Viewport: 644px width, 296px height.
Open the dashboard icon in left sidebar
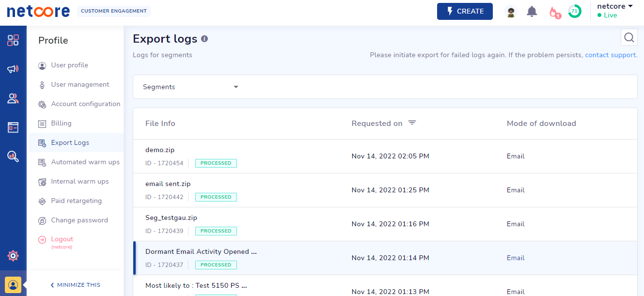pyautogui.click(x=13, y=40)
